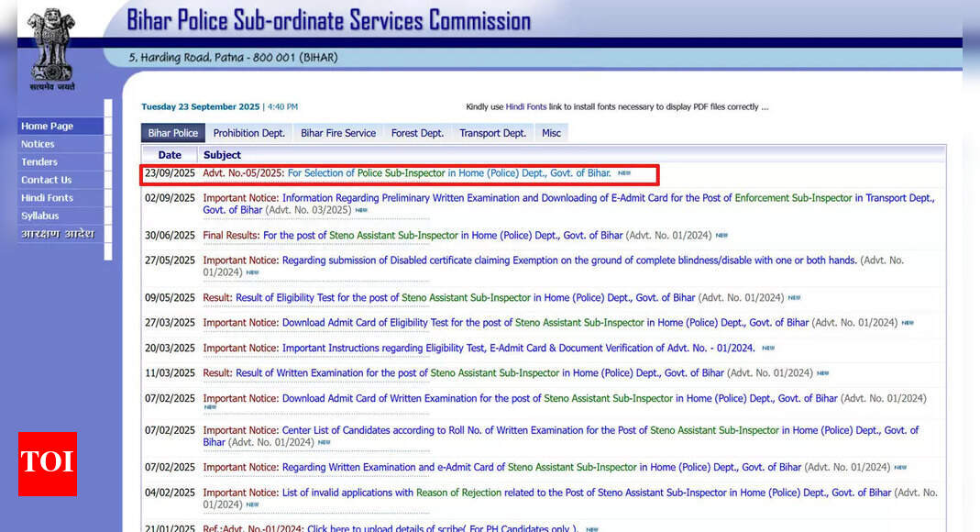
Task: Open Download Admit Card of Eligibility Test notice
Action: tap(506, 323)
